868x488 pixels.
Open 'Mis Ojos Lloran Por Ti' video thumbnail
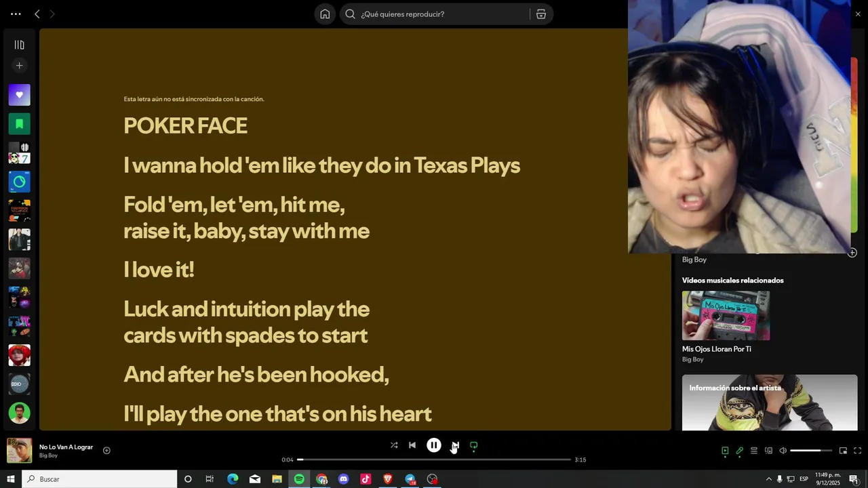click(726, 315)
